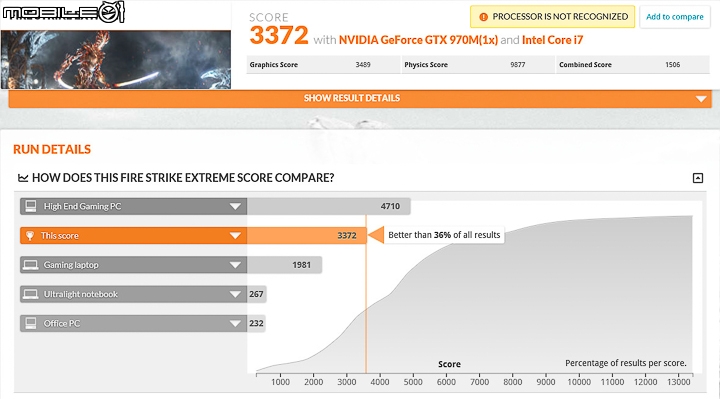720x399 pixels.
Task: Expand the Gaming laptop dropdown arrow
Action: tap(235, 265)
